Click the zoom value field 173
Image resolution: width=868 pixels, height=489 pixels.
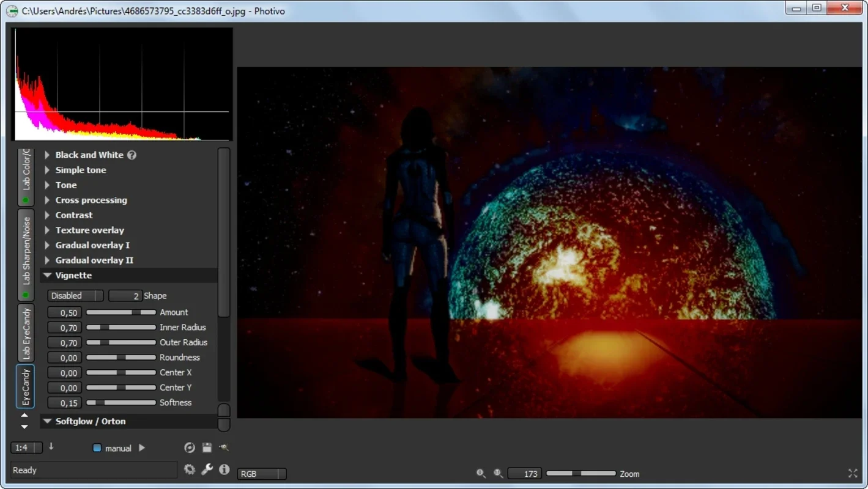coord(524,474)
